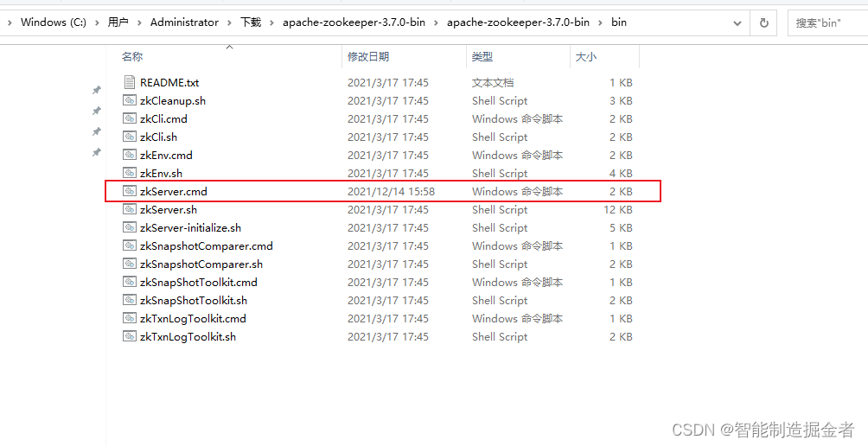Sort files by 类型 column header

click(x=482, y=56)
